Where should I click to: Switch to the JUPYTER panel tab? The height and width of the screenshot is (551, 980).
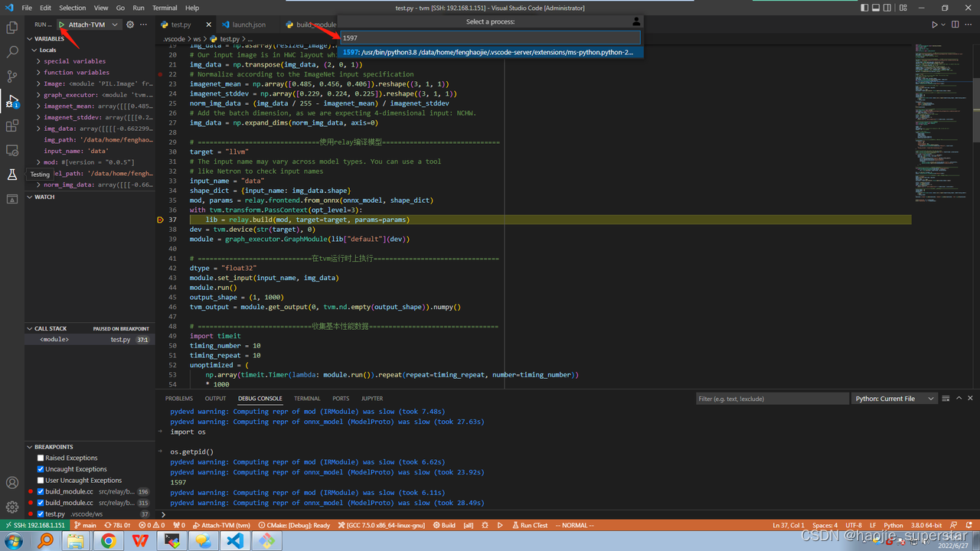tap(372, 399)
